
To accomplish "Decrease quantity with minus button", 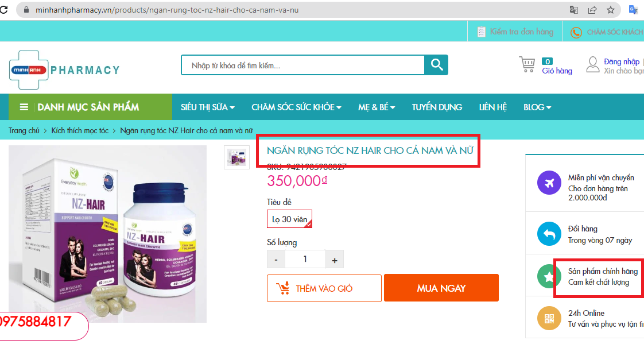I will (276, 260).
